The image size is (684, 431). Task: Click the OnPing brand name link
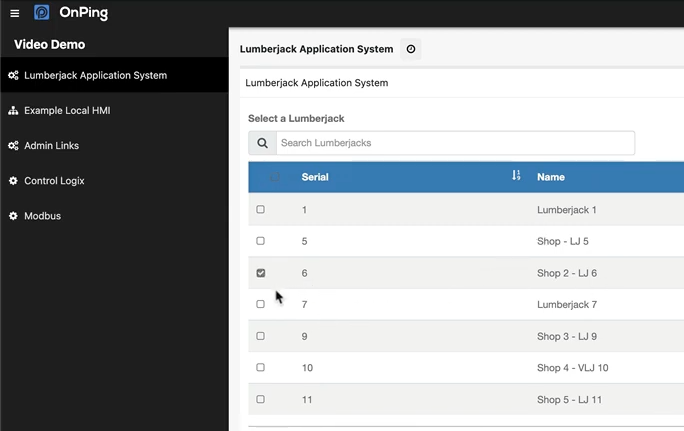point(84,13)
